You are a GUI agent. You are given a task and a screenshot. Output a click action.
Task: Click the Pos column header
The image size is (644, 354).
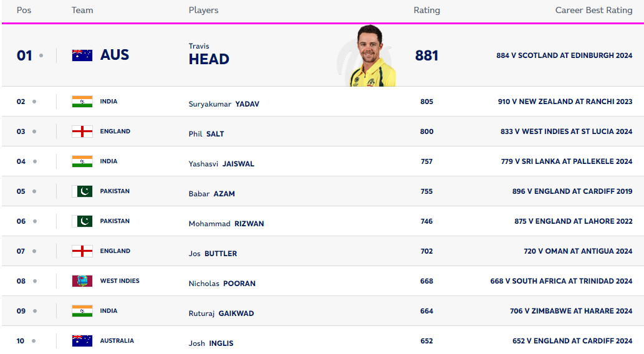24,11
